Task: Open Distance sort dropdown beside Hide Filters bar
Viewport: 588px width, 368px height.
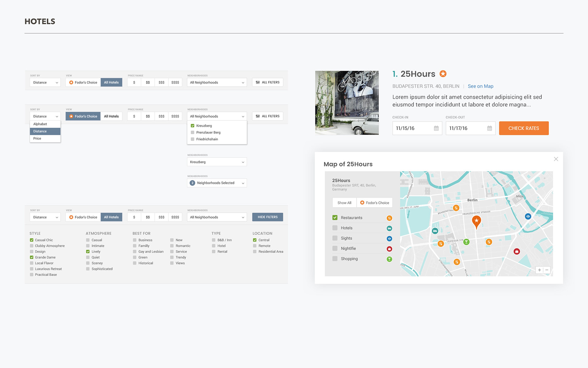Action: (x=45, y=217)
